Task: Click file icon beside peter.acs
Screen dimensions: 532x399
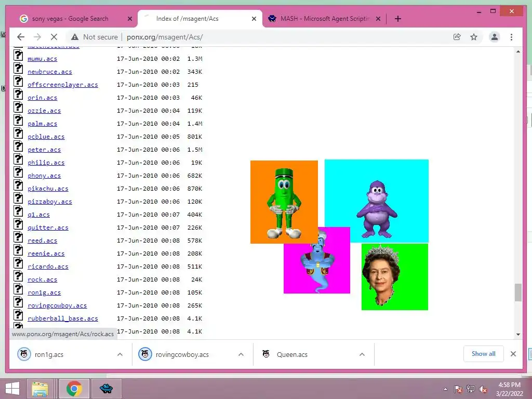Action: 18,145
